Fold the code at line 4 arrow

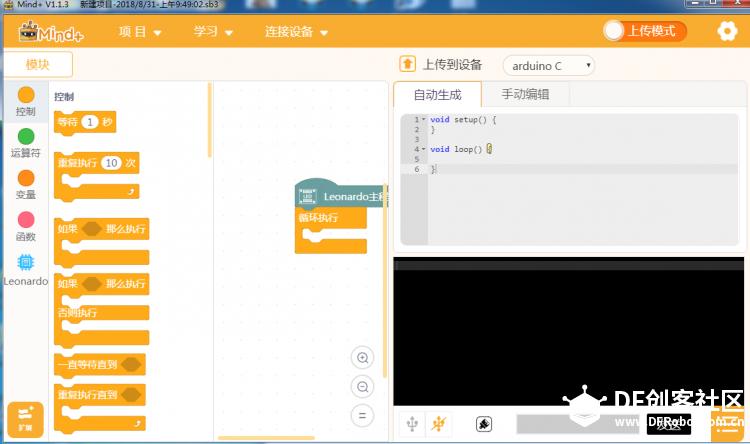click(423, 149)
